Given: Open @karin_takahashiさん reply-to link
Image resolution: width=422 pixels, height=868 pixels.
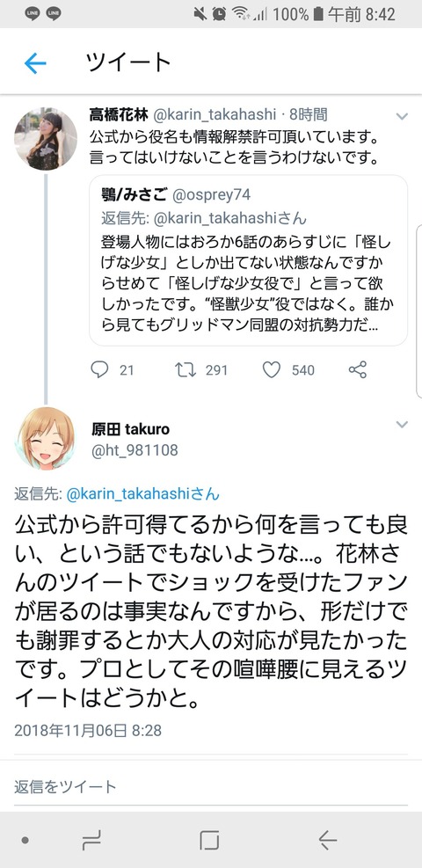Looking at the screenshot, I should pos(142,493).
